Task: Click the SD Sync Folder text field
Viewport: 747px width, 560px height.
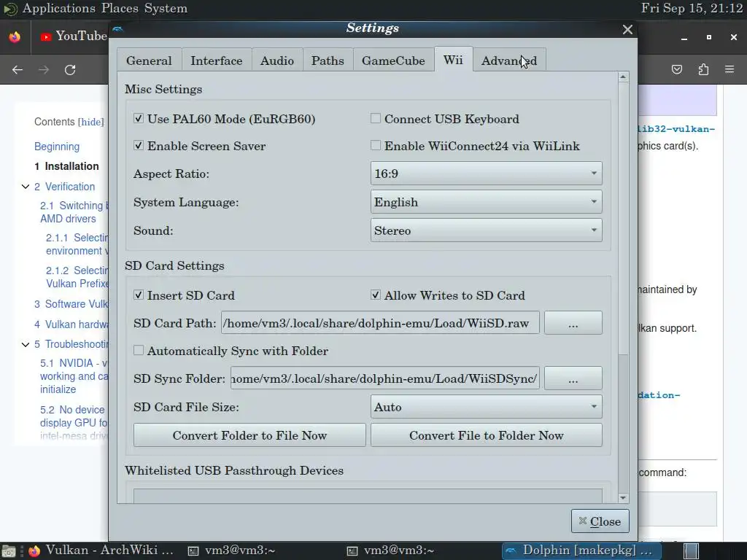Action: (385, 378)
